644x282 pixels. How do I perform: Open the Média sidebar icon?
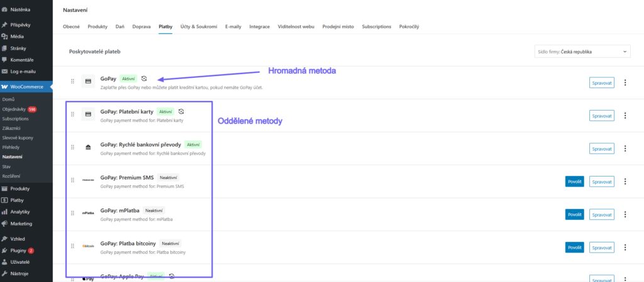[x=5, y=36]
